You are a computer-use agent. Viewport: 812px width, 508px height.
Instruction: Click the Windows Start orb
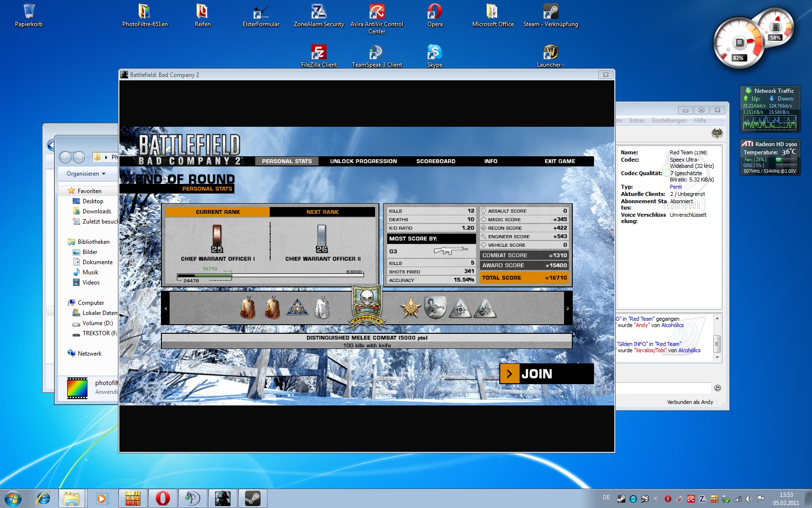click(13, 498)
